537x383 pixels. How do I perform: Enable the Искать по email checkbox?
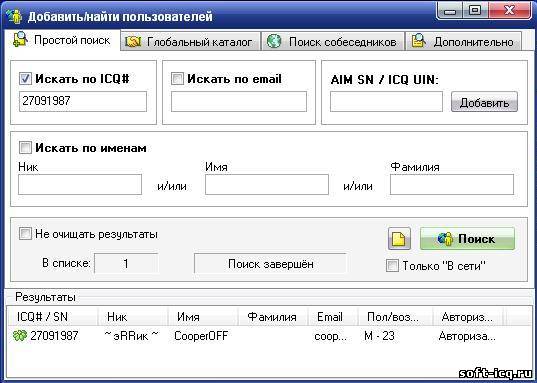coord(177,79)
